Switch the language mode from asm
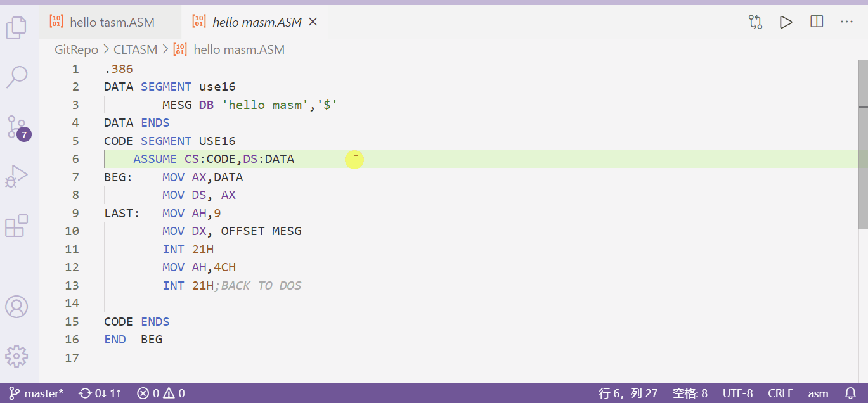Viewport: 868px width, 403px height. click(818, 393)
